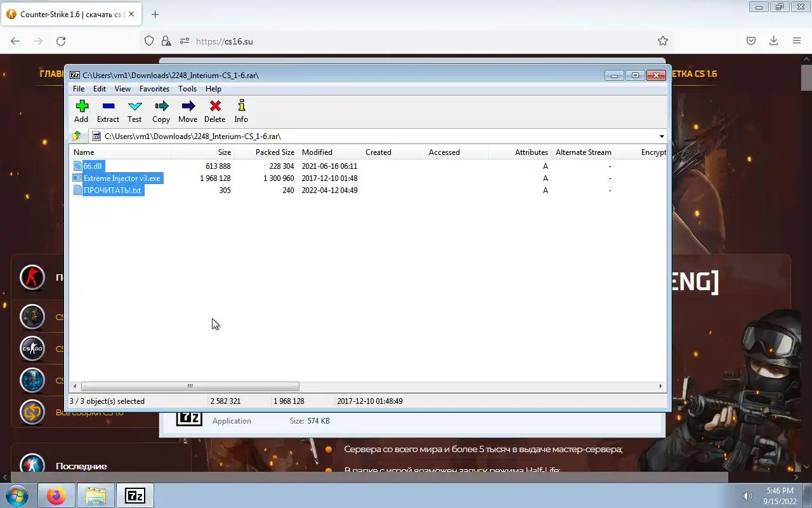Click the Firefox URL bar cs16.su
This screenshot has width=812, height=508.
click(x=406, y=41)
